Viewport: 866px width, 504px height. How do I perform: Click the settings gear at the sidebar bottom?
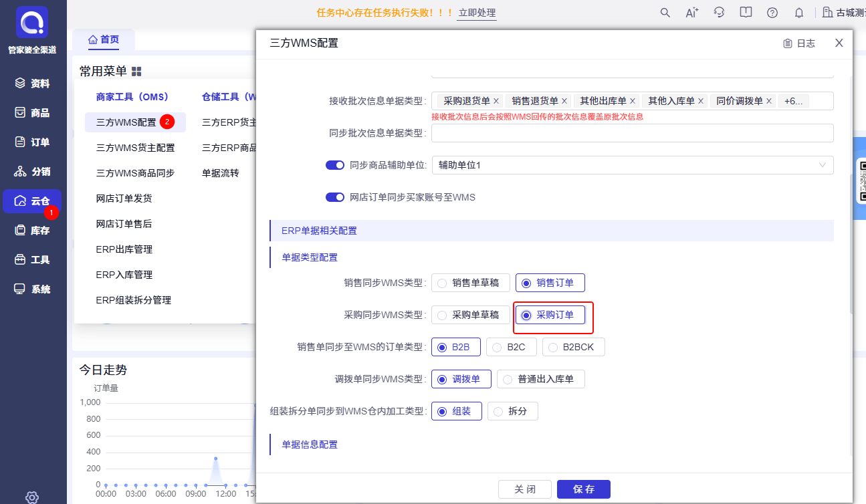point(32,497)
